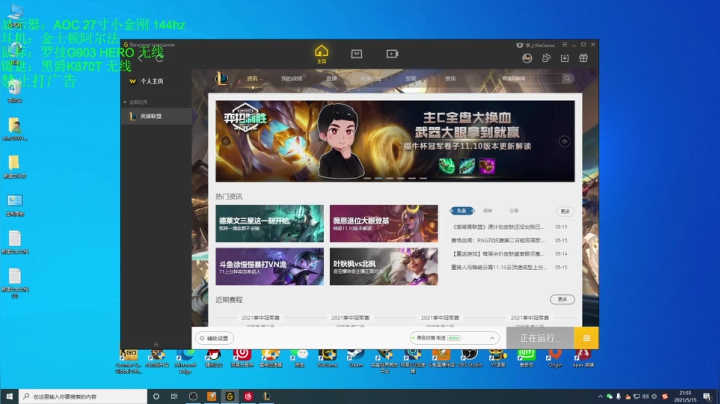The image size is (720, 404).
Task: Select the 发现 tab
Action: (411, 79)
